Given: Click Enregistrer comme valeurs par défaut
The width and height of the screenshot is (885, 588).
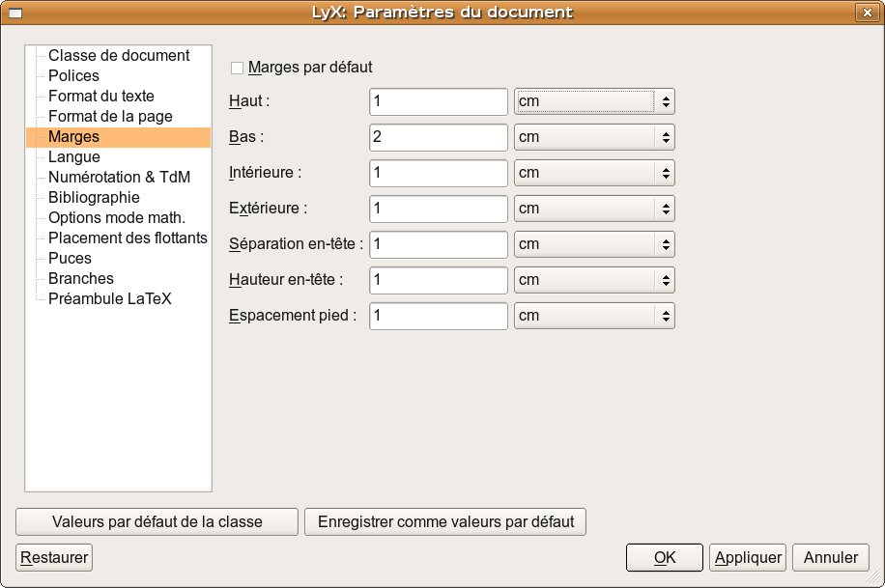Looking at the screenshot, I should 445,521.
